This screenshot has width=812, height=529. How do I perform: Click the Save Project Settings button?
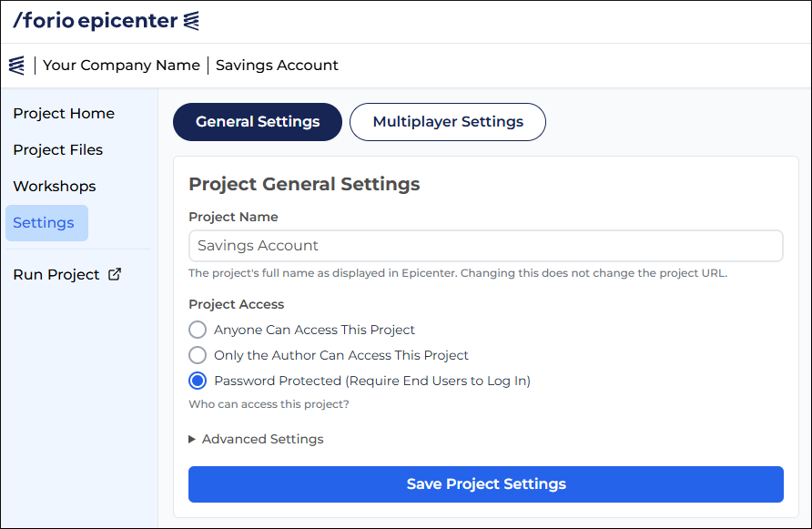click(x=486, y=484)
